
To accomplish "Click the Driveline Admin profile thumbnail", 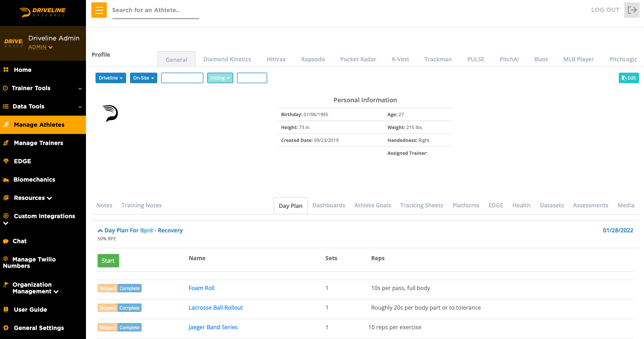I will [x=14, y=43].
